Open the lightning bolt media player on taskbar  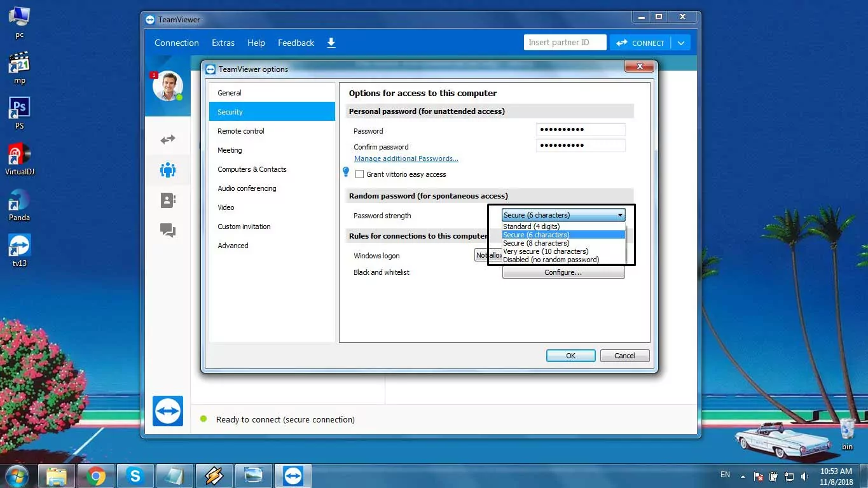[214, 476]
